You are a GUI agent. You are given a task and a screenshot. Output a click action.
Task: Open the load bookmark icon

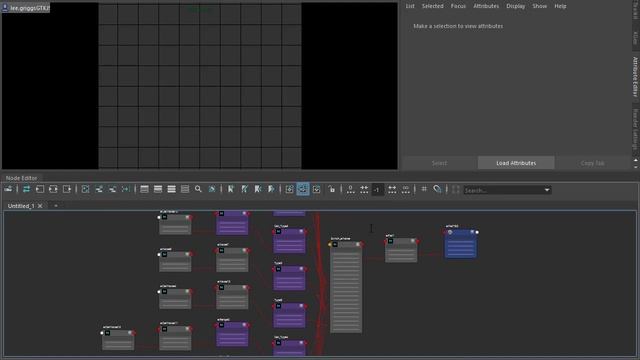(244, 189)
